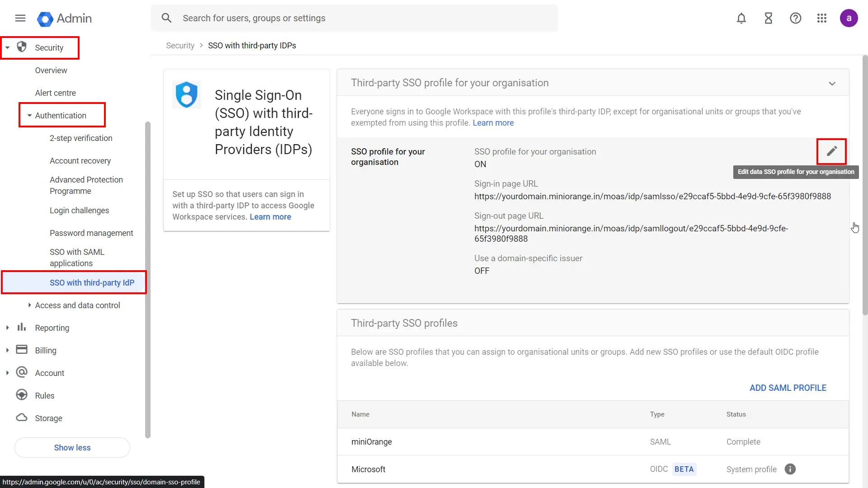Open the account avatar menu

[849, 18]
